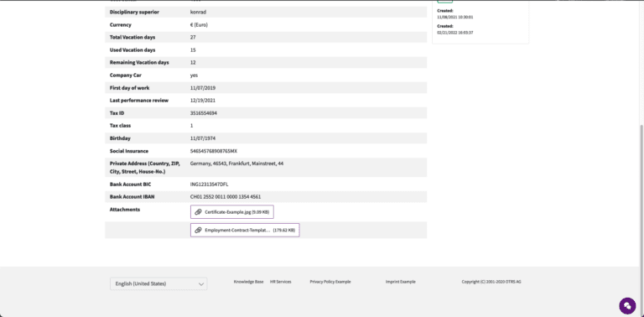This screenshot has width=644, height=317.
Task: Open the chat bubble icon
Action: (x=627, y=305)
